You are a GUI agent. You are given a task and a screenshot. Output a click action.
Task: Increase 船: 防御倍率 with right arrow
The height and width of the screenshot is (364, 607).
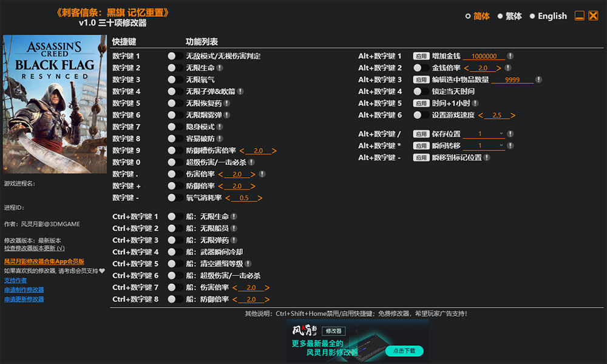click(266, 300)
